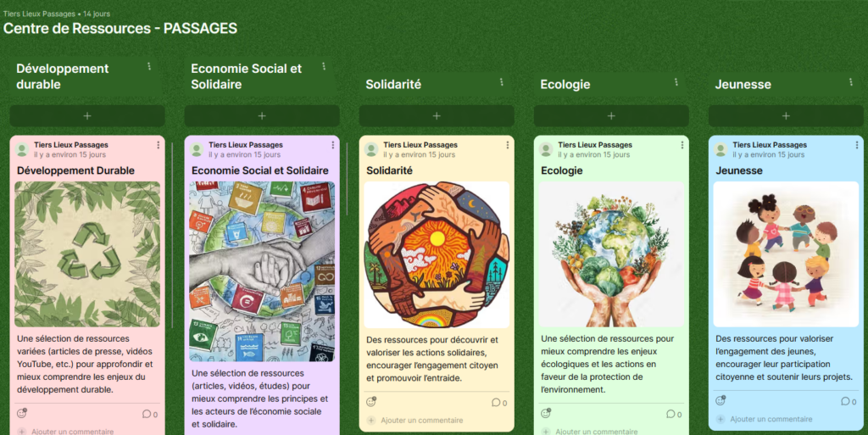The height and width of the screenshot is (435, 868).
Task: Open the Economie Social et Solidaire card menu
Action: click(332, 145)
